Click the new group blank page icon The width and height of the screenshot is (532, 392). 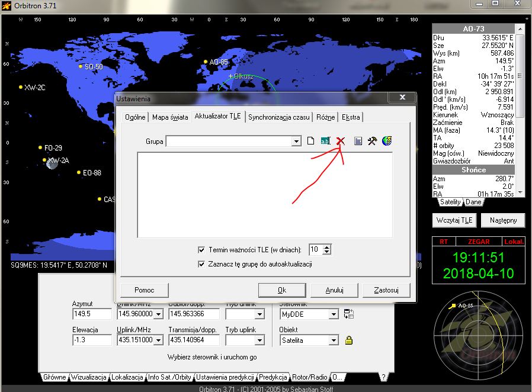310,141
